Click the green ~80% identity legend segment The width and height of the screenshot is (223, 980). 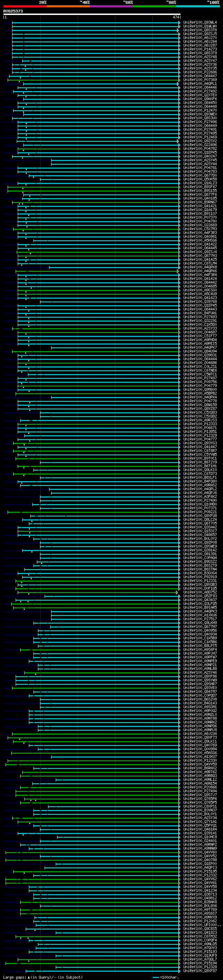[x=155, y=6]
